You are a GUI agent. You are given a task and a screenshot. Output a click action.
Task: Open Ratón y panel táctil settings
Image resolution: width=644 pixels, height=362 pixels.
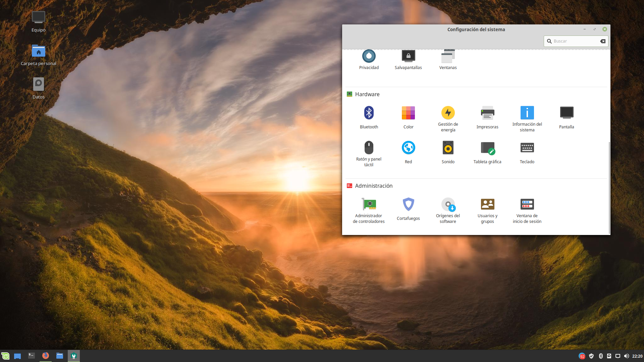(x=369, y=148)
